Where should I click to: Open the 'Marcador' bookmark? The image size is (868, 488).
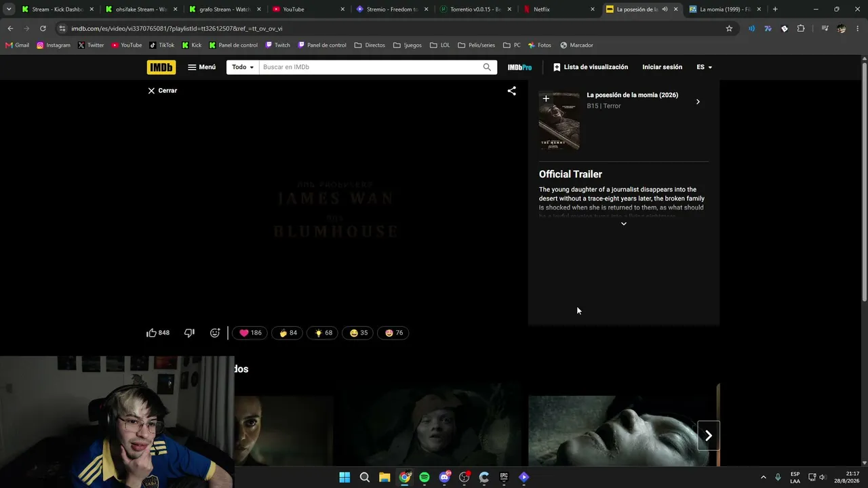point(576,45)
